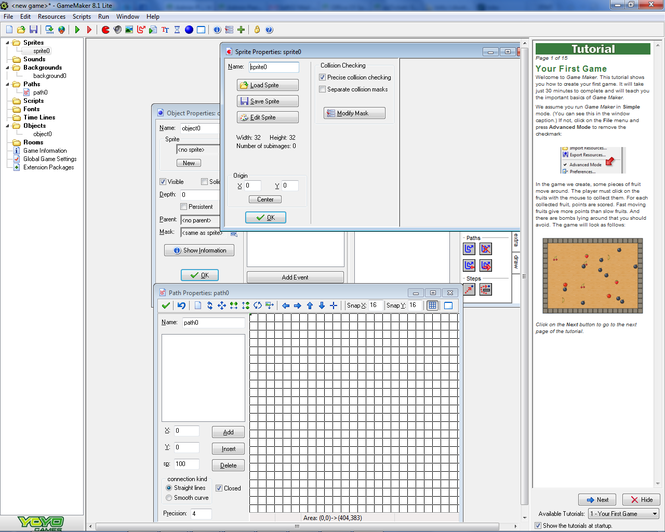Click the path Precision field
This screenshot has width=665, height=532.
click(x=201, y=514)
